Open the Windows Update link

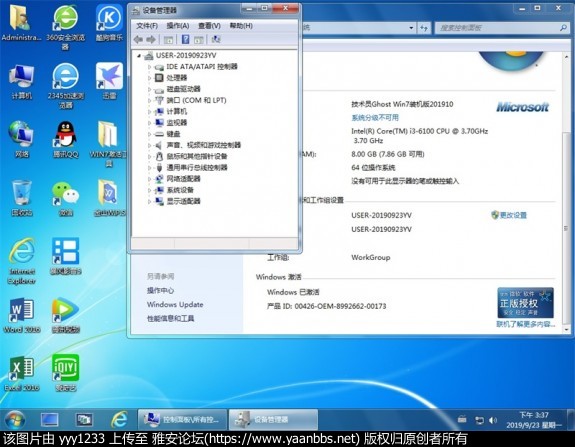175,304
